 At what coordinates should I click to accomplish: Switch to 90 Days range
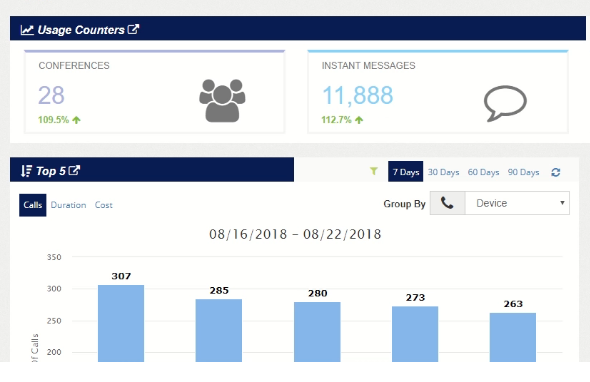tap(523, 172)
